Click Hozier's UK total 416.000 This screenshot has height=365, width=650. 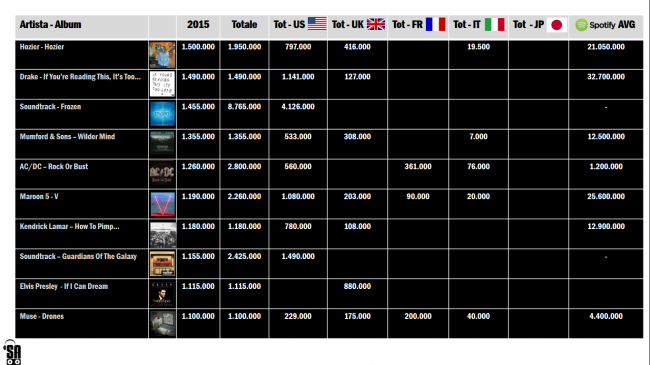pyautogui.click(x=357, y=47)
